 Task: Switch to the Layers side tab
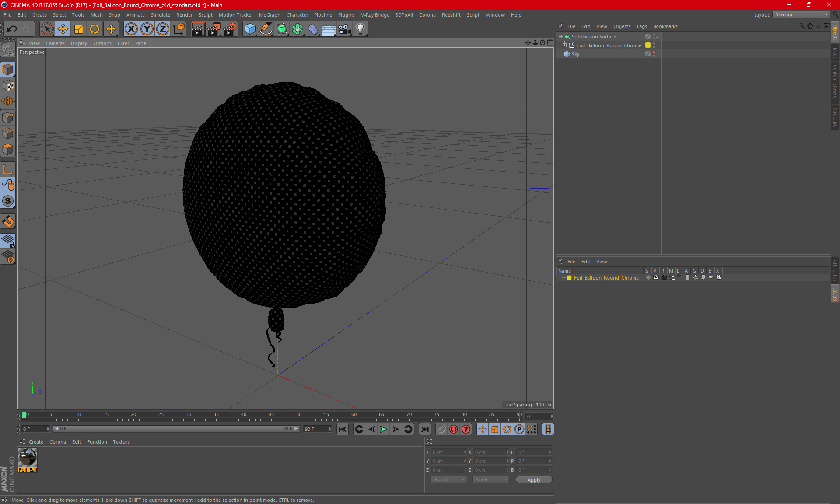click(x=835, y=294)
